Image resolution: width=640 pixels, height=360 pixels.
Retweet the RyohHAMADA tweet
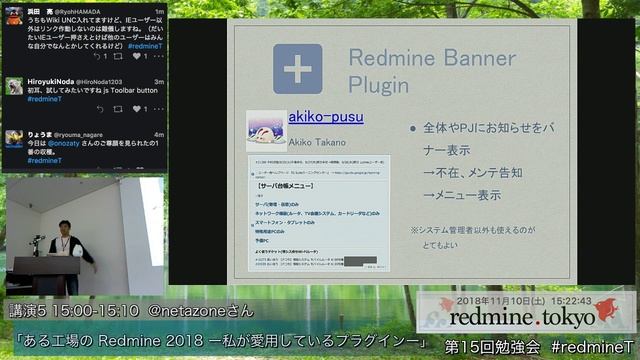pyautogui.click(x=118, y=56)
